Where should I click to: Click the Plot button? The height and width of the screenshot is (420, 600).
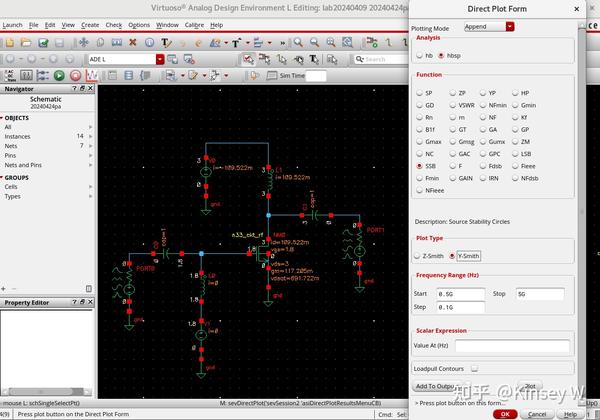530,386
